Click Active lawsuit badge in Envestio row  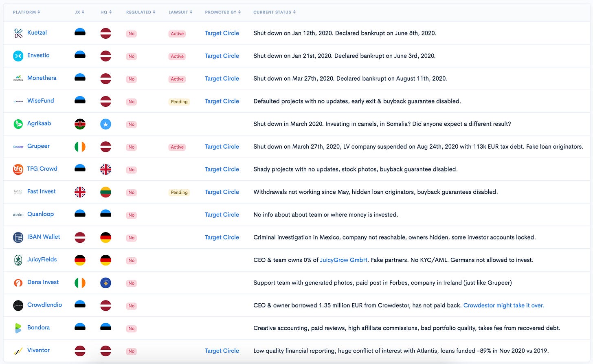177,56
